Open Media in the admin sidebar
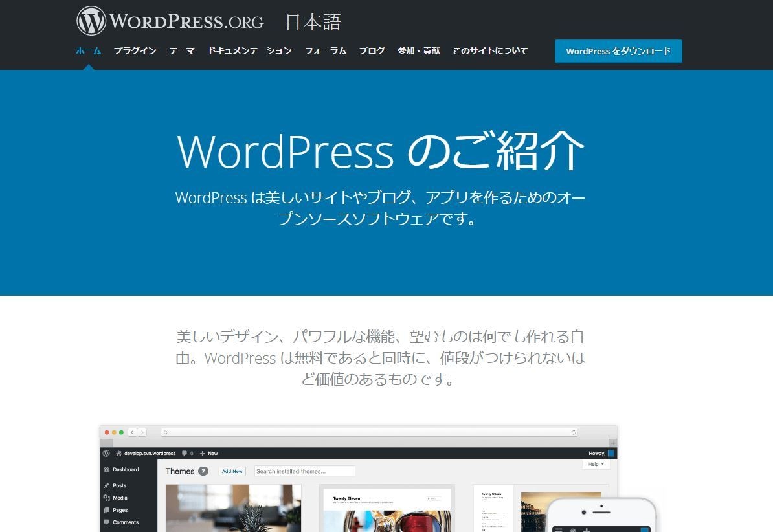773x532 pixels. (x=116, y=498)
